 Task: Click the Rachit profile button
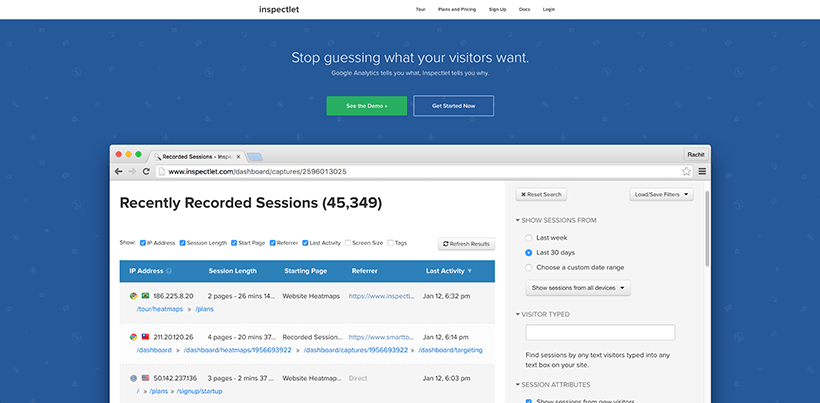(x=696, y=154)
